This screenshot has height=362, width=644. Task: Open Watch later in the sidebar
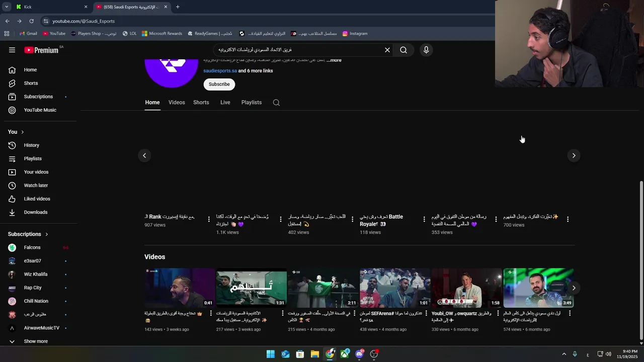38,186
